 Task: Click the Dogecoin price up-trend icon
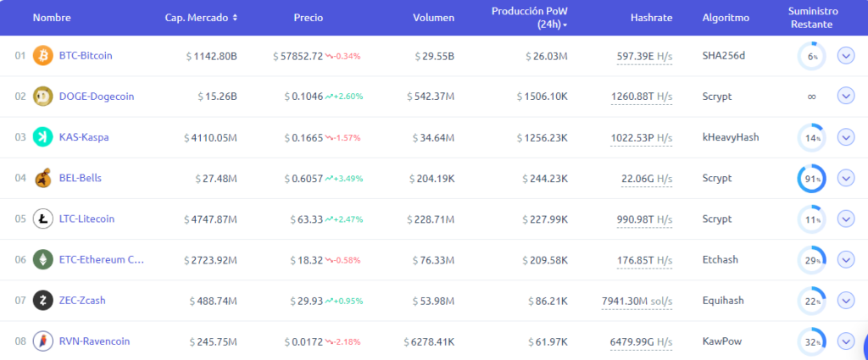click(x=329, y=97)
